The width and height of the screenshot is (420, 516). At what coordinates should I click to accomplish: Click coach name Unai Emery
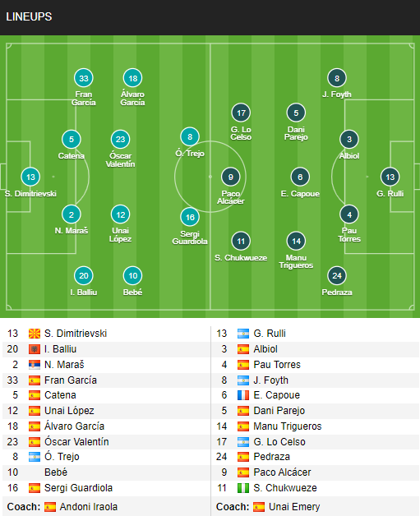[x=294, y=507]
